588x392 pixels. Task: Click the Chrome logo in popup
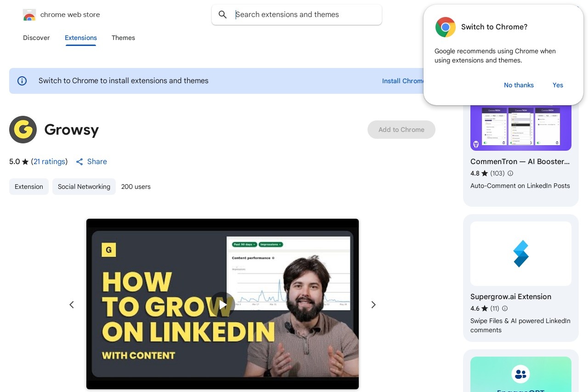(445, 27)
